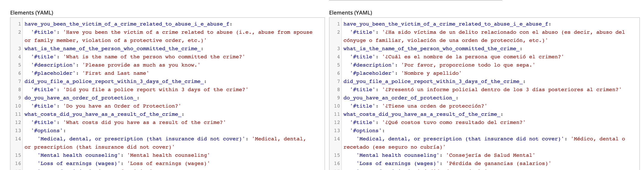Click 'do_you_have_an_order_of_protection_' key in English editor
This screenshot has height=170, width=644.
point(80,98)
